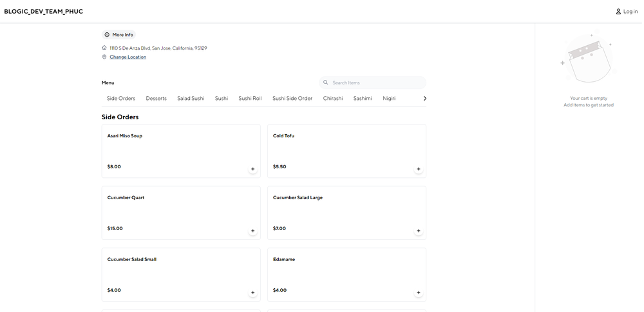The image size is (644, 312).
Task: Open the Cucumber Salad Small card
Action: [x=181, y=275]
